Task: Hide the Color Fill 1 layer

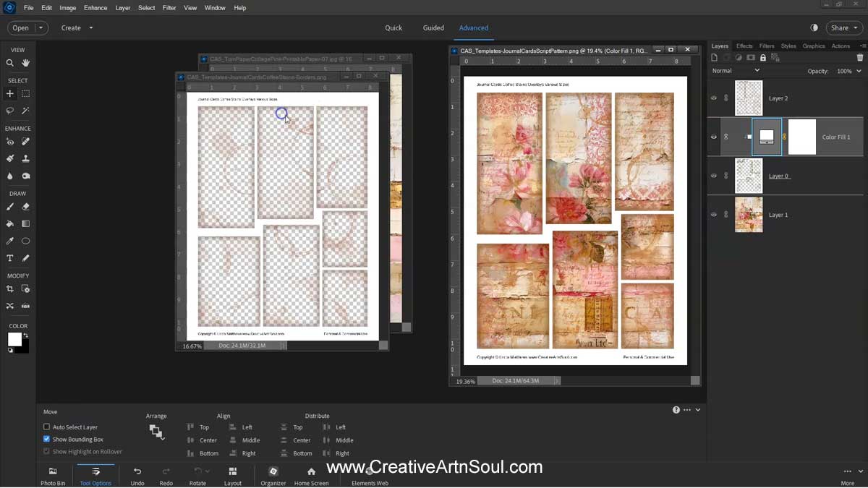Action: [x=713, y=137]
